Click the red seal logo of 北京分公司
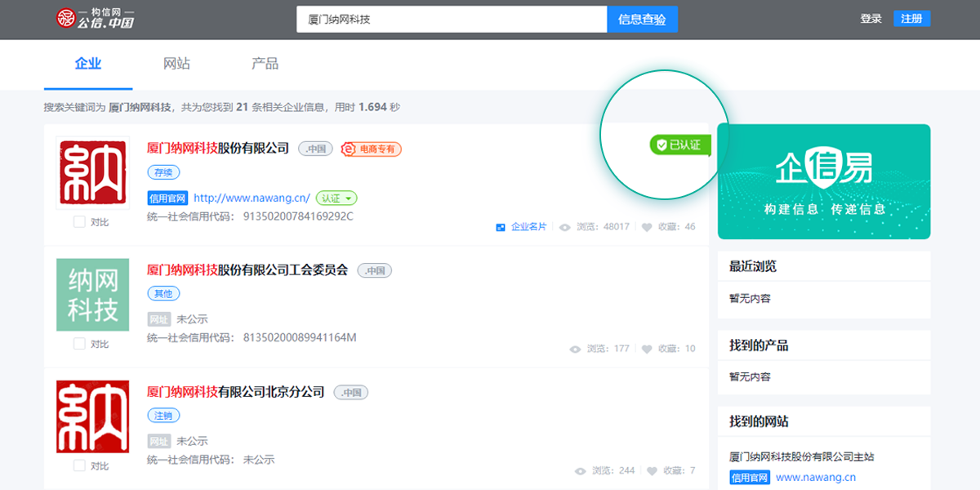The image size is (980, 490). [92, 416]
